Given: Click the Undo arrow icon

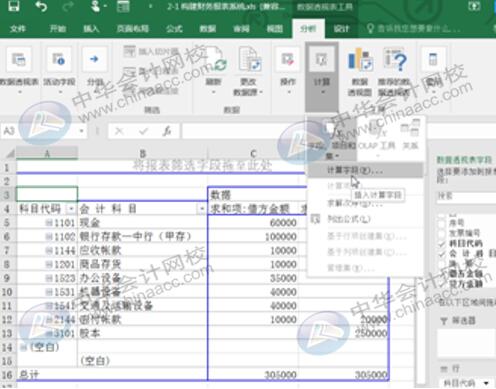Looking at the screenshot, I should click(41, 6).
